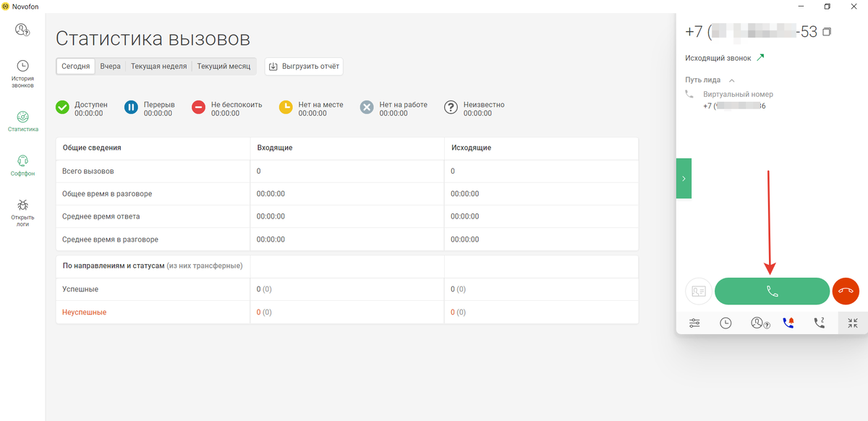
Task: Maximize the Novofon window
Action: (827, 7)
